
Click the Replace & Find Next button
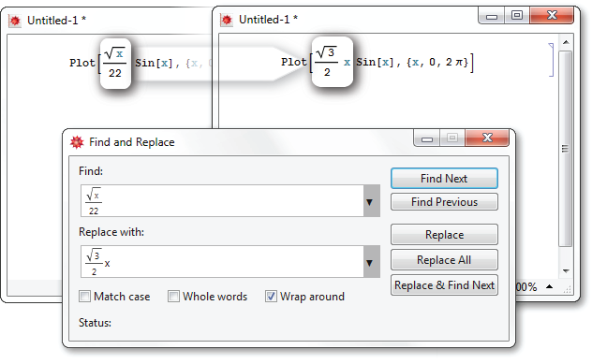click(x=444, y=285)
